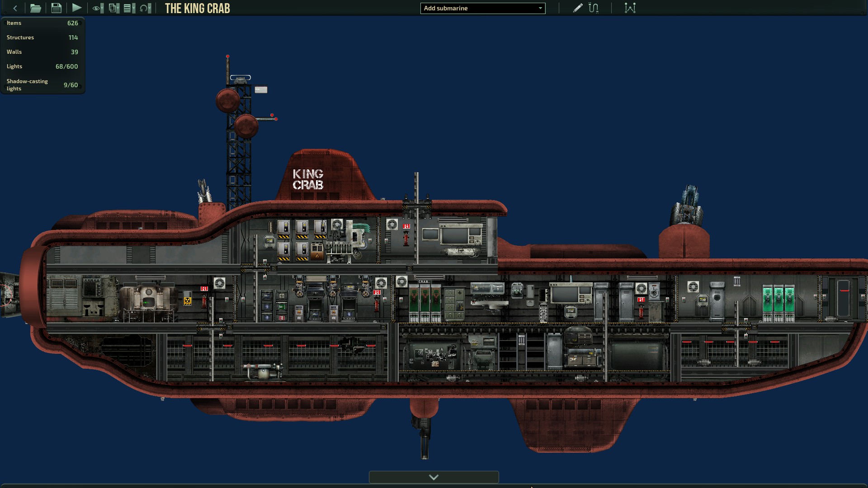The height and width of the screenshot is (488, 868).
Task: Expand the dropdown beside the overlapping squares icon
Action: 118,8
